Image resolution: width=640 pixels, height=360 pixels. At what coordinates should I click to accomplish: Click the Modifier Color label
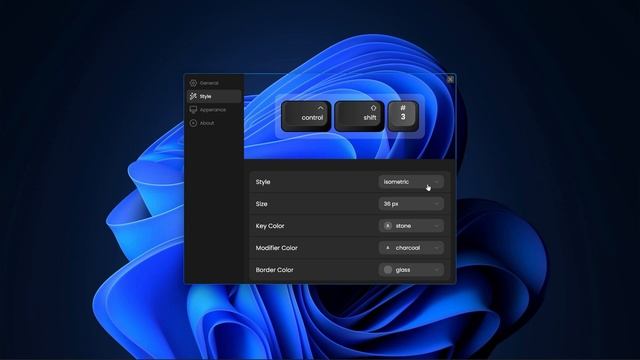point(276,248)
